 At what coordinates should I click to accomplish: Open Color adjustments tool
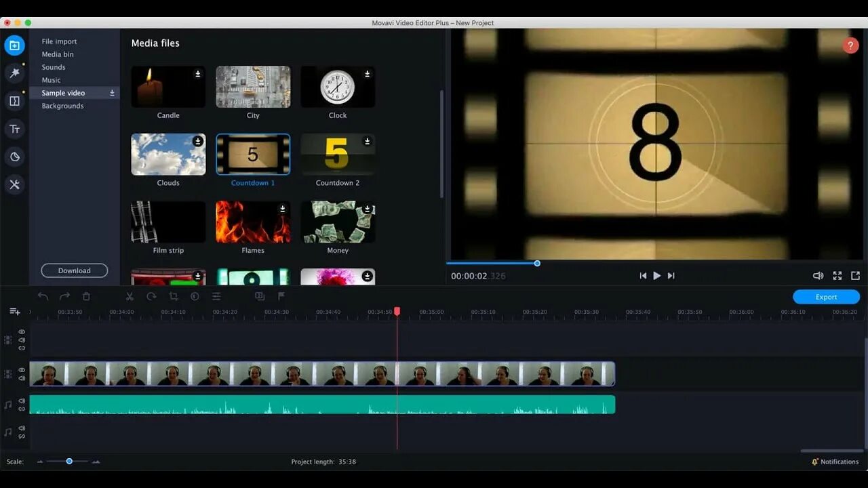click(195, 296)
